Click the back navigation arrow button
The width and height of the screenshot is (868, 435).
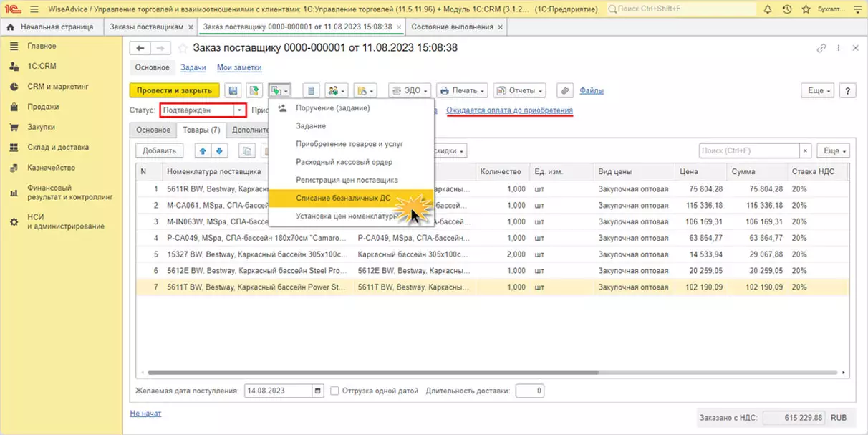[140, 48]
